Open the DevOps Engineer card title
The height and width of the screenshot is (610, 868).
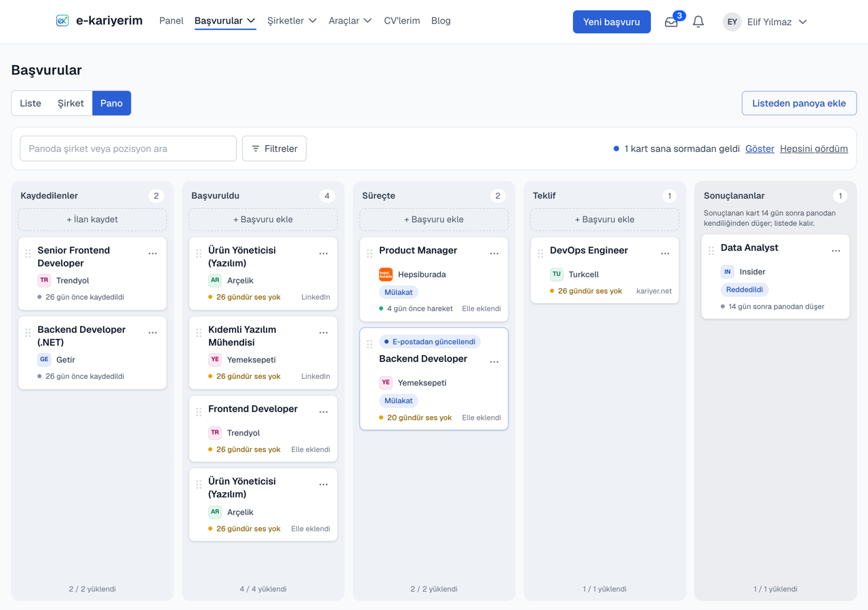pyautogui.click(x=589, y=251)
